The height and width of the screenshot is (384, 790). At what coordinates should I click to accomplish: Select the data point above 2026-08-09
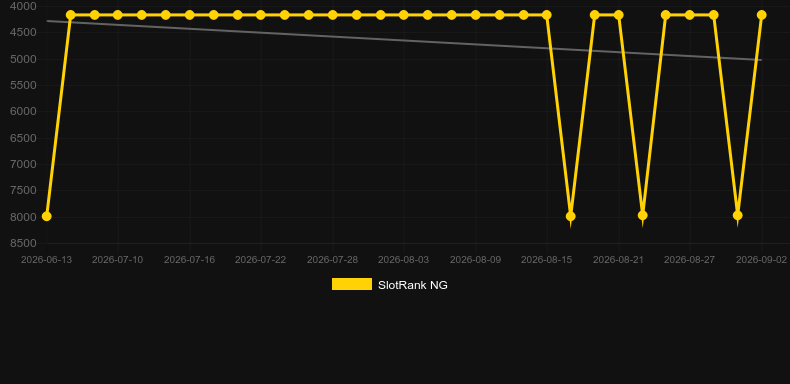pos(475,15)
